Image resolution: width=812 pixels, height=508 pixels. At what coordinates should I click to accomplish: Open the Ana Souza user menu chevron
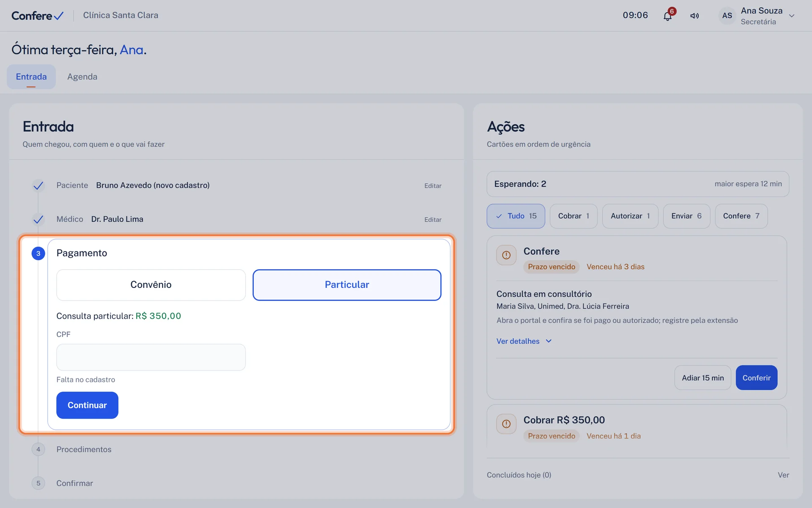(792, 16)
